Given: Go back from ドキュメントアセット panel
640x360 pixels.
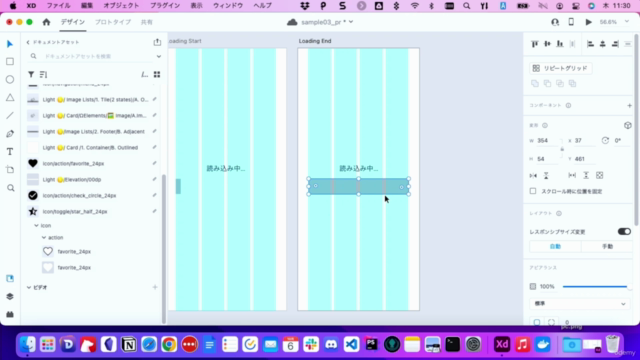Looking at the screenshot, I should [28, 42].
